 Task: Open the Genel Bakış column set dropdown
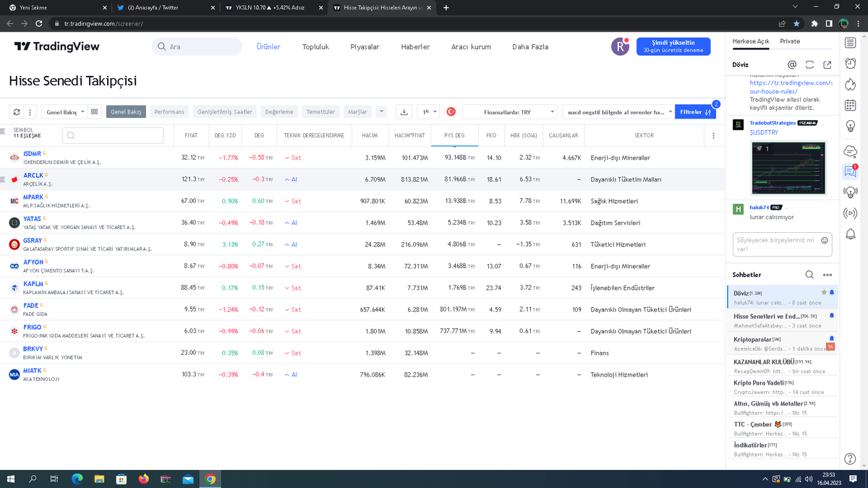(64, 112)
